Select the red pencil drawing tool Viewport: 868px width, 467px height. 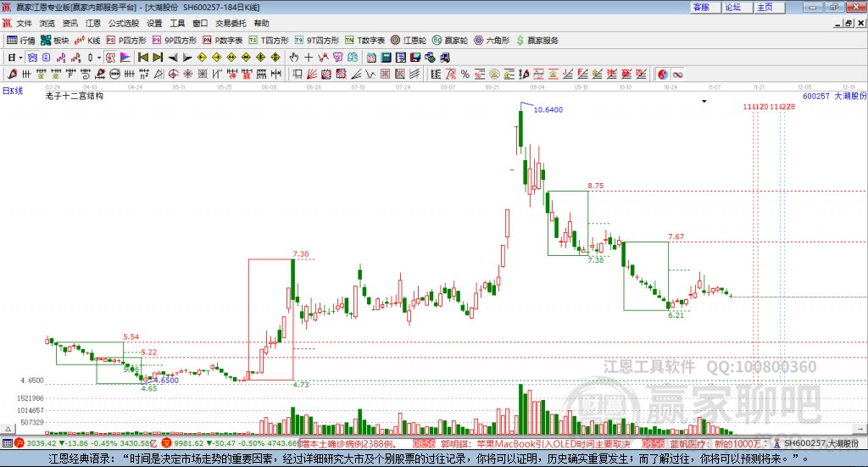[12, 74]
